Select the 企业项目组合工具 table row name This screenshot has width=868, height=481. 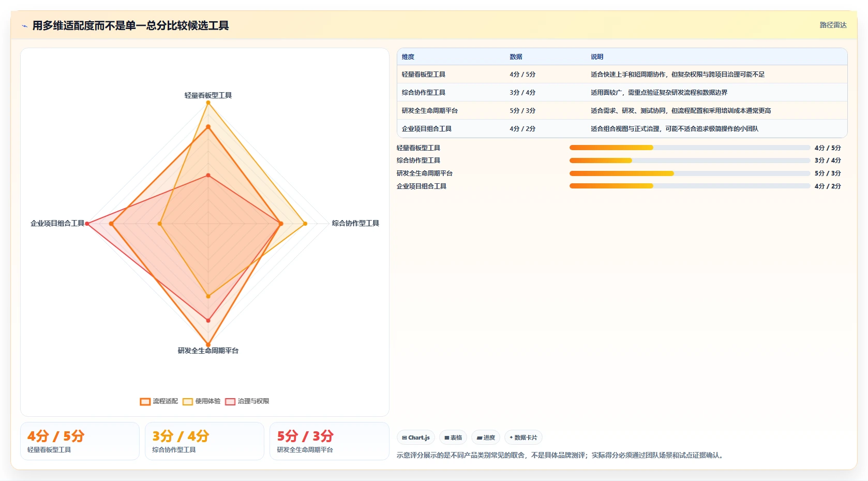(x=427, y=129)
